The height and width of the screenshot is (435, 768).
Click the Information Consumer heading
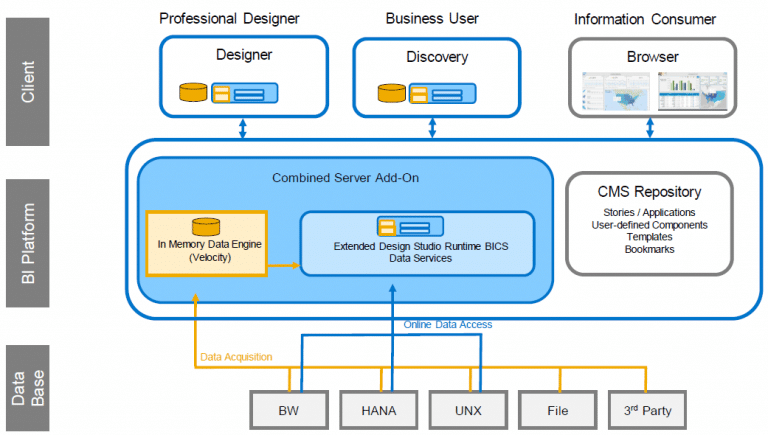645,20
